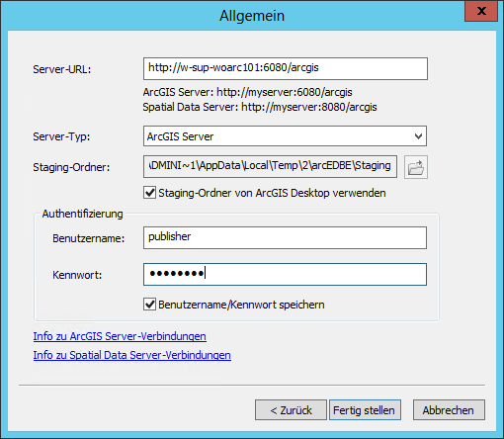Focus the Kennwort password field
The height and width of the screenshot is (439, 504).
285,274
